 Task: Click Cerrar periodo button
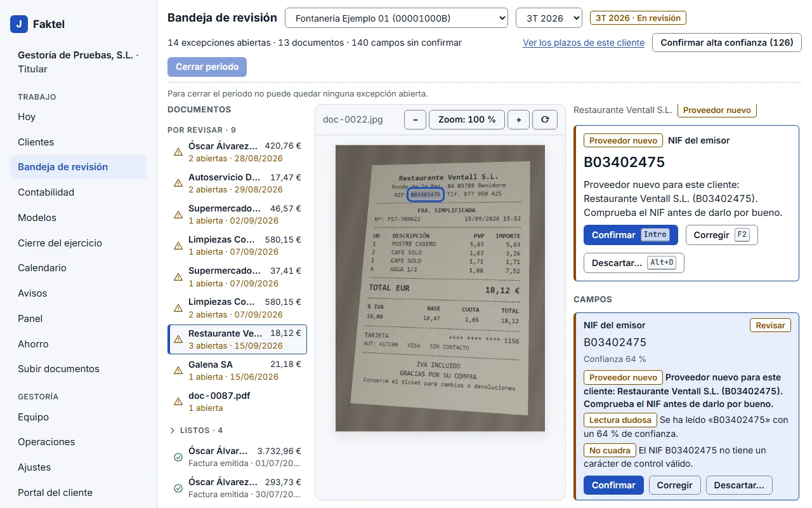point(207,67)
